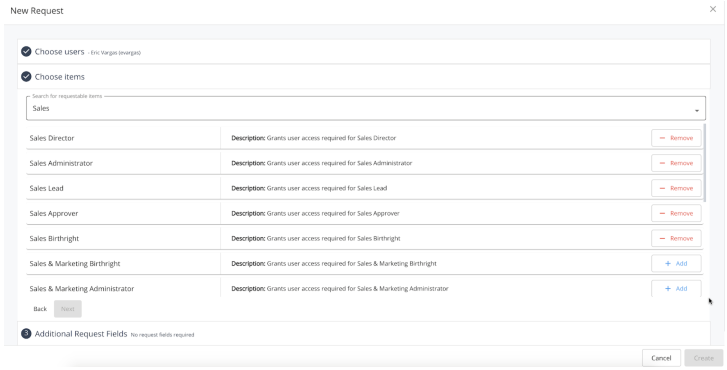727x370 pixels.
Task: Click the Choose users step checkmark icon
Action: coord(26,51)
